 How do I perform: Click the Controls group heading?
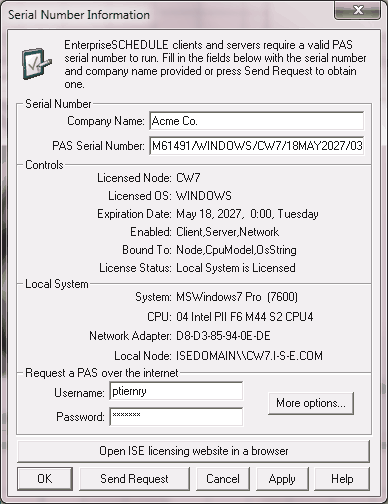pyautogui.click(x=44, y=165)
